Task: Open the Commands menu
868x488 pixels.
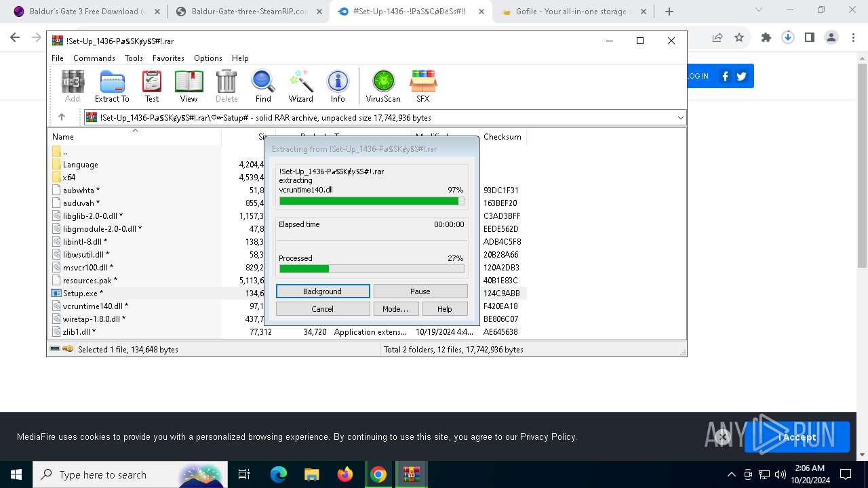Action: point(94,58)
